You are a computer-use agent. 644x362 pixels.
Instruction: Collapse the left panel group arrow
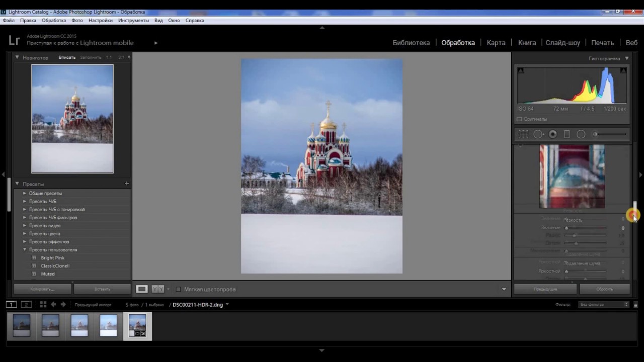point(3,174)
